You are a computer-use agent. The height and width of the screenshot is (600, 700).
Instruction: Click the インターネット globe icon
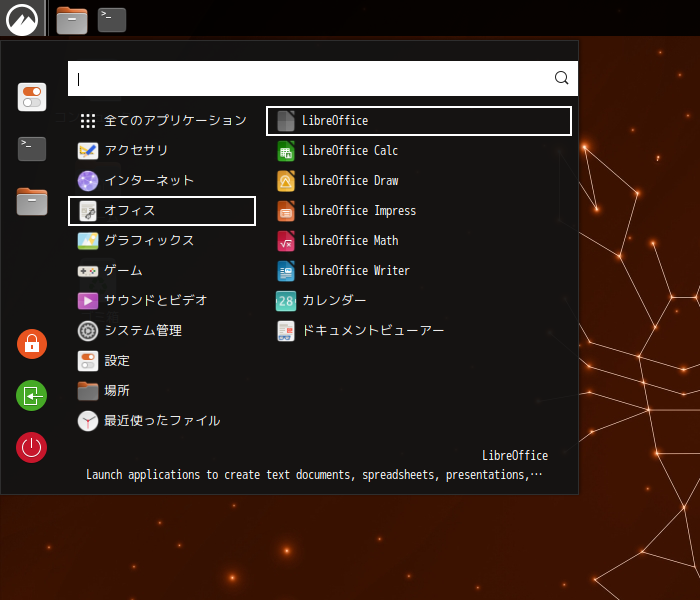click(88, 181)
